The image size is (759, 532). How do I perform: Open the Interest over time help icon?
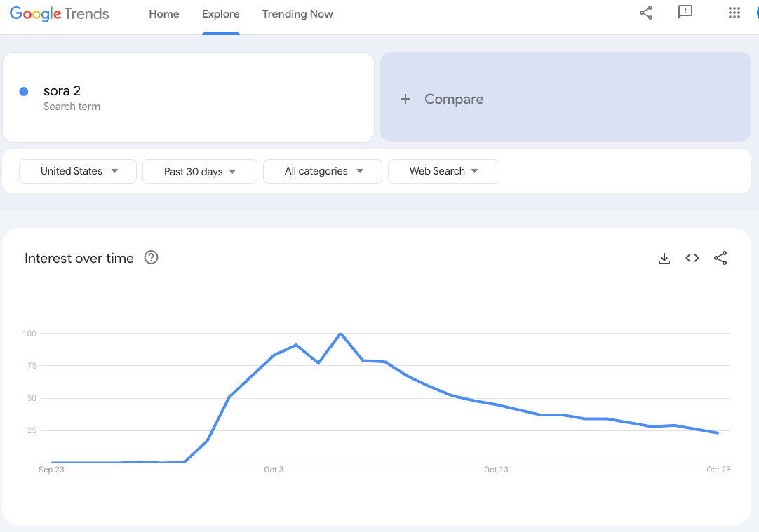(151, 258)
